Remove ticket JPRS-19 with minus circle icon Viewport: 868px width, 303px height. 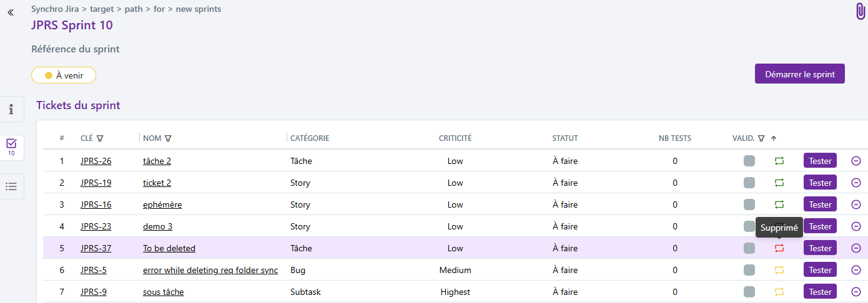(856, 183)
